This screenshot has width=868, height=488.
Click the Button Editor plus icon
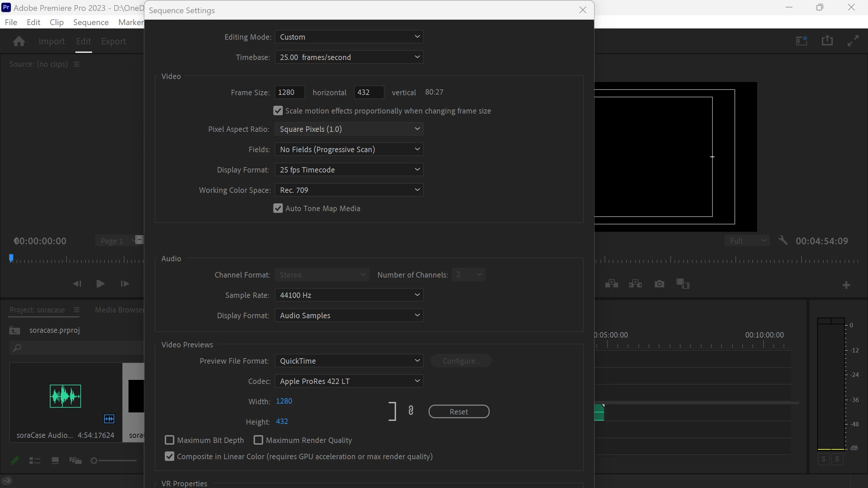click(846, 285)
